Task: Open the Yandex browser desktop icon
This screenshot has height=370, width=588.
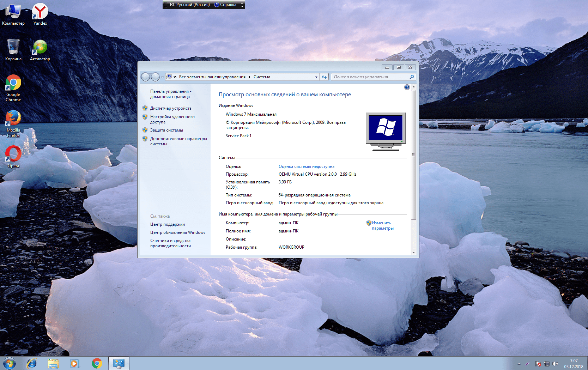Action: click(40, 12)
